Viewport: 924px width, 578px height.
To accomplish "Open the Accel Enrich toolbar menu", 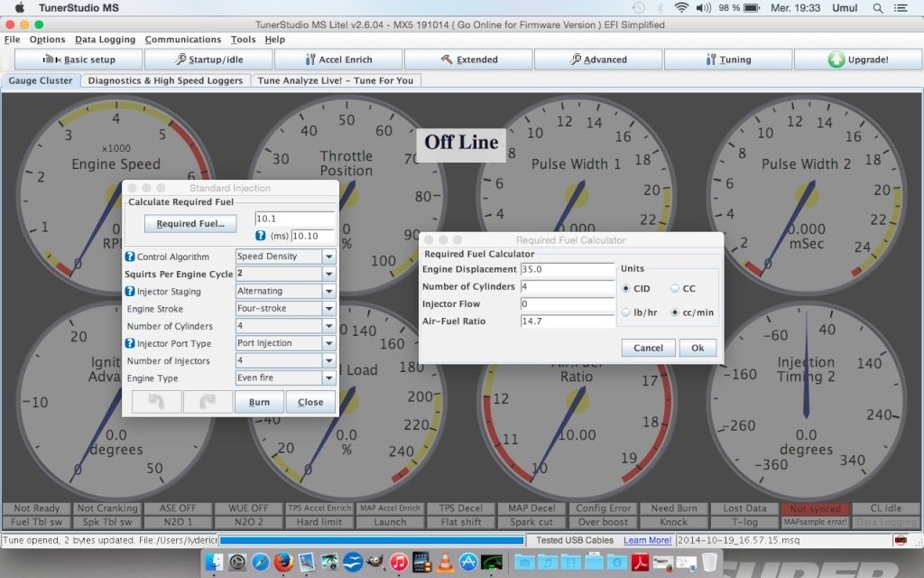I will (339, 60).
